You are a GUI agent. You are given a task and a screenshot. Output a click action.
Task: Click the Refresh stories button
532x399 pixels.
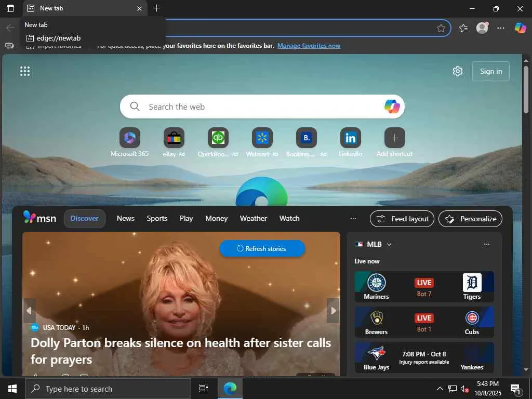tap(262, 248)
